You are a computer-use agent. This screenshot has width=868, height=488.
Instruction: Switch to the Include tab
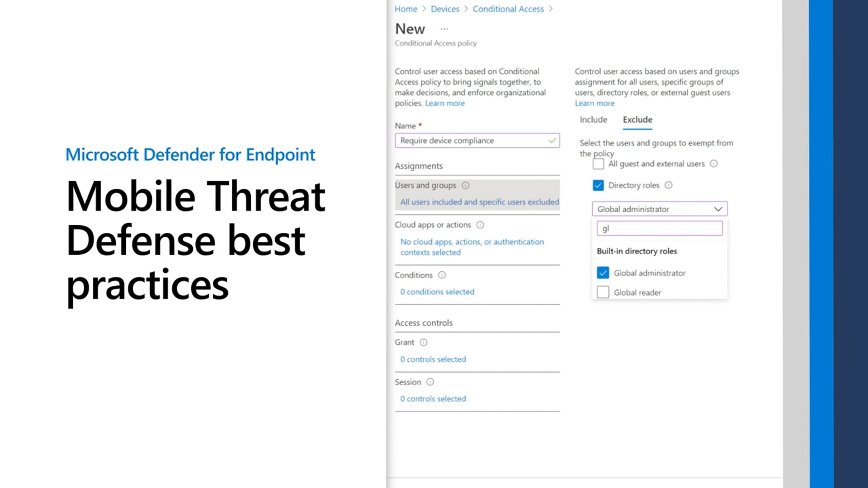point(593,119)
